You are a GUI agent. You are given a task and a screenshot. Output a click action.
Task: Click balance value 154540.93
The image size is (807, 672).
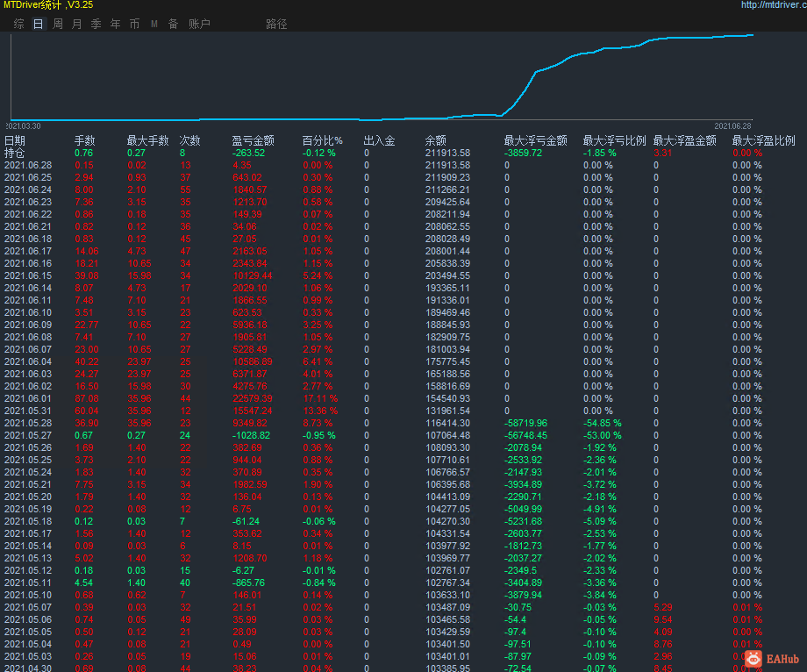click(447, 398)
